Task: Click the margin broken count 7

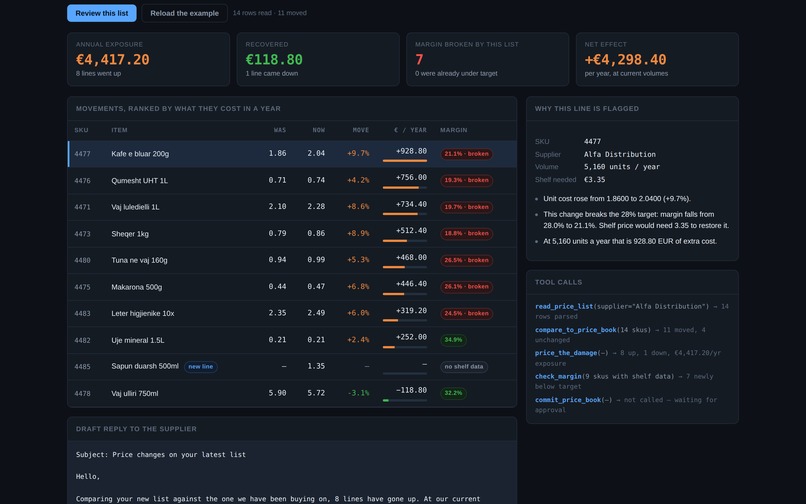Action: 419,60
